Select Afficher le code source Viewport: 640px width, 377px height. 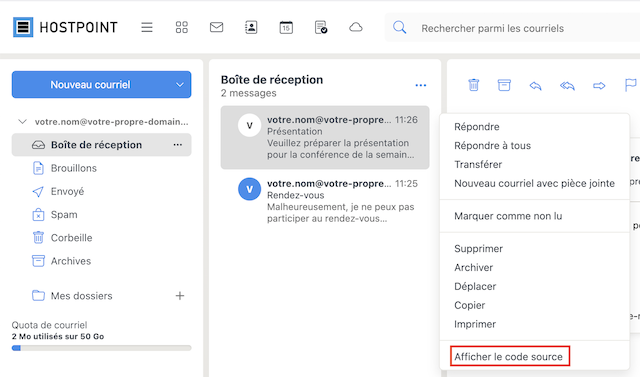click(x=509, y=357)
